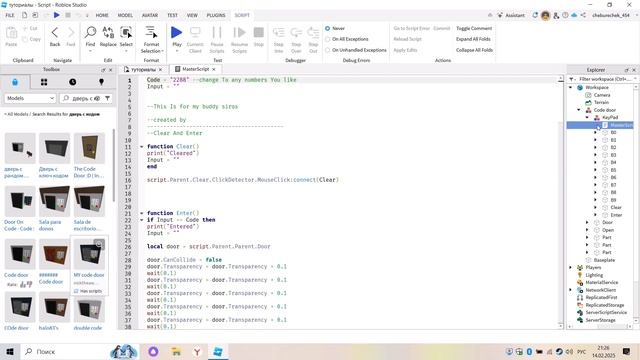The height and width of the screenshot is (360, 640).
Task: Switch to the PLUGINS ribbon tab
Action: (x=216, y=16)
